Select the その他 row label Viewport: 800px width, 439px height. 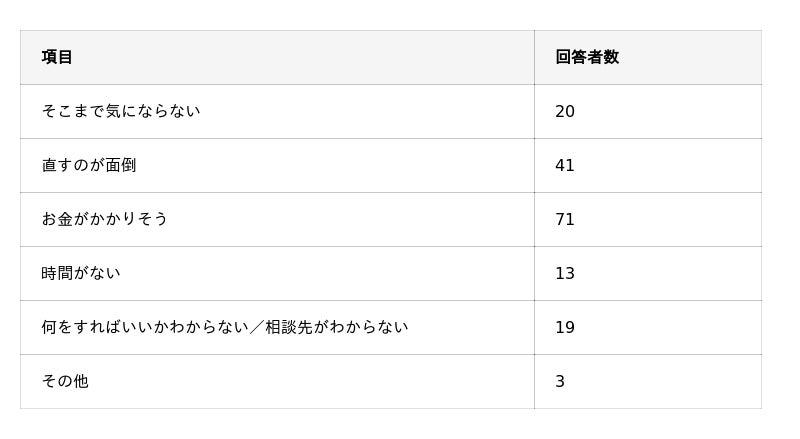pyautogui.click(x=65, y=381)
